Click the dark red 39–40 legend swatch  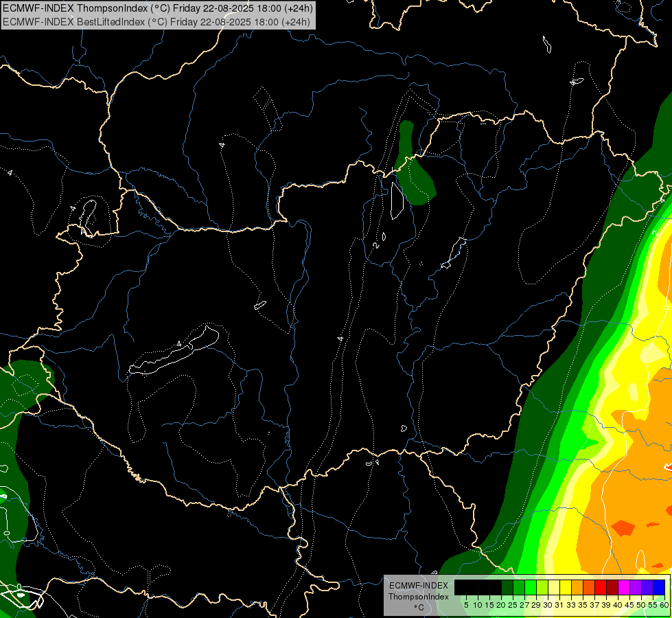pyautogui.click(x=612, y=587)
